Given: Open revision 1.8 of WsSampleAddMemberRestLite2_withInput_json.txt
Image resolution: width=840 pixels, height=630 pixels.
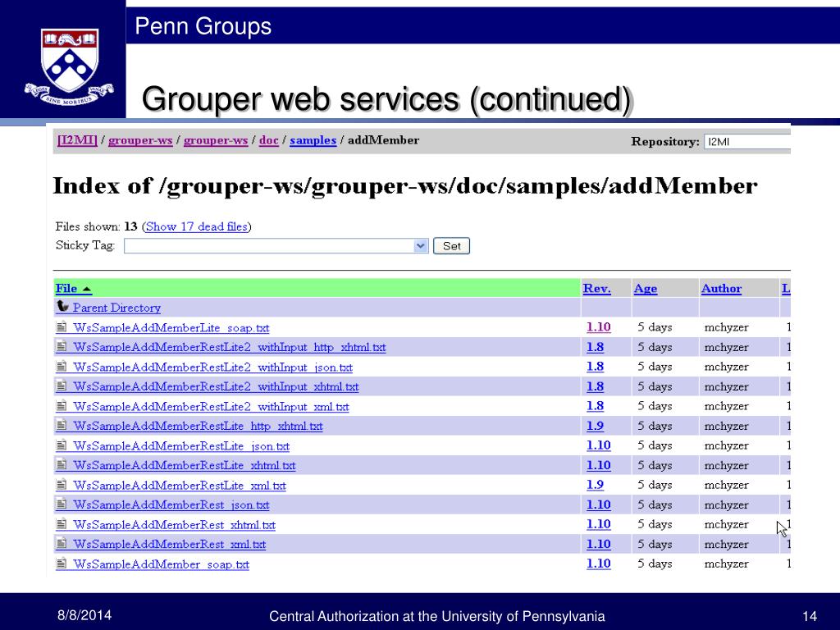Looking at the screenshot, I should coord(596,367).
